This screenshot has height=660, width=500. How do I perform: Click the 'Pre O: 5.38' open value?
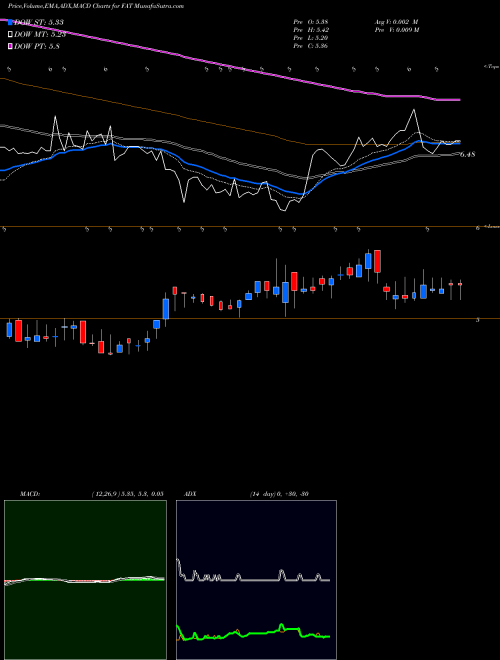point(311,22)
